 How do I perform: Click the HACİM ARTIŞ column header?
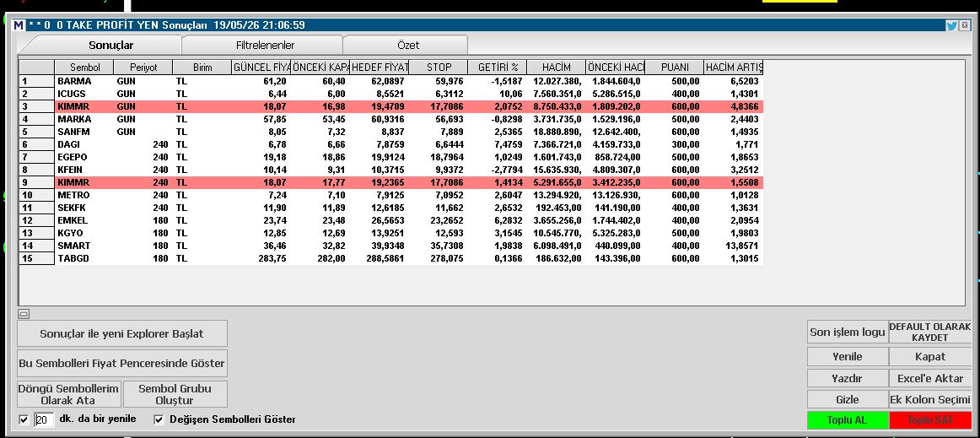tap(734, 67)
